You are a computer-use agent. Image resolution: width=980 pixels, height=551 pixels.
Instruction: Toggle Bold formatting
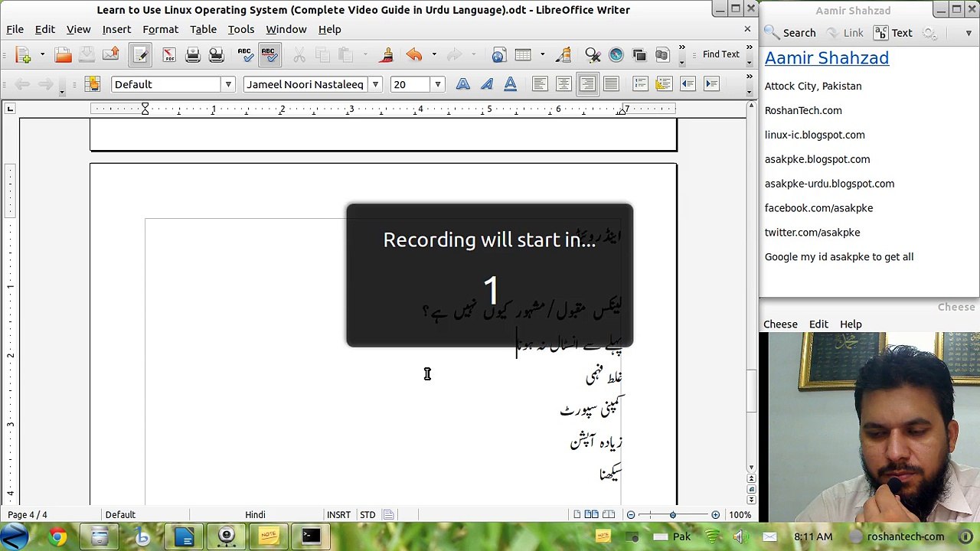coord(463,84)
